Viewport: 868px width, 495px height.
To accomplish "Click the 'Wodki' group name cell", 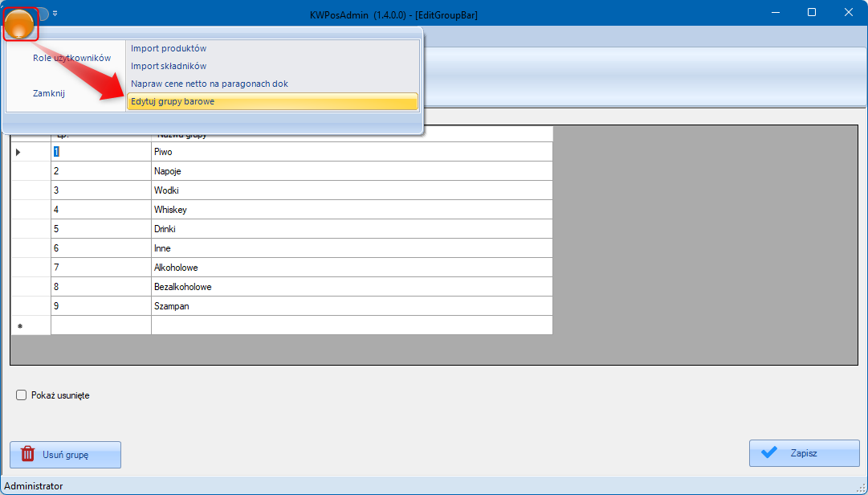I will pyautogui.click(x=351, y=190).
